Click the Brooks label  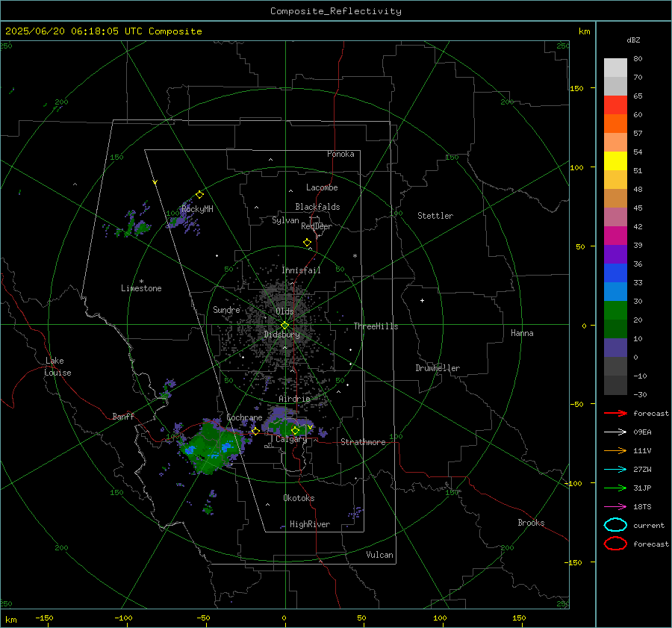click(531, 523)
